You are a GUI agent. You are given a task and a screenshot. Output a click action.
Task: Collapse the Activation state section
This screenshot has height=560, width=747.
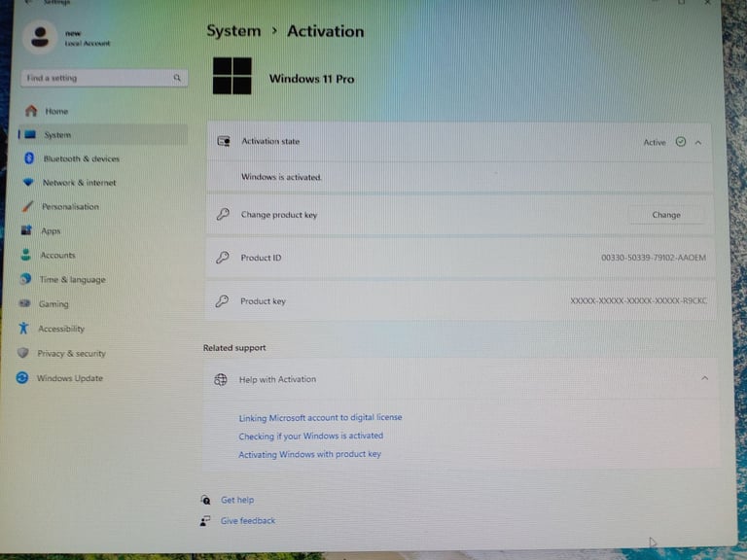click(698, 142)
